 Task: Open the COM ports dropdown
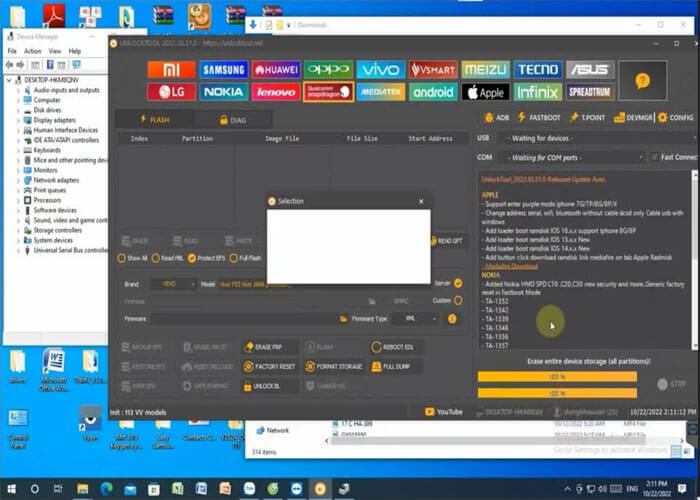pyautogui.click(x=572, y=157)
